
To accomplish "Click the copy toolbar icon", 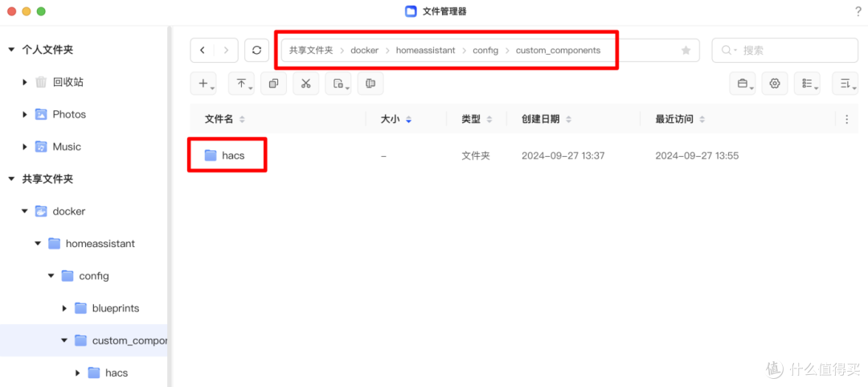I will pos(273,84).
